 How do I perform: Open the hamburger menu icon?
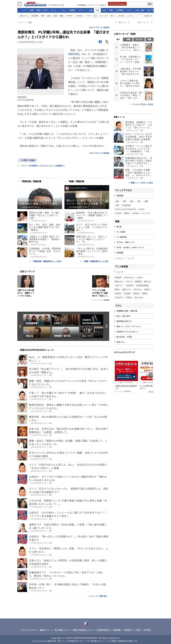pos(20,4)
